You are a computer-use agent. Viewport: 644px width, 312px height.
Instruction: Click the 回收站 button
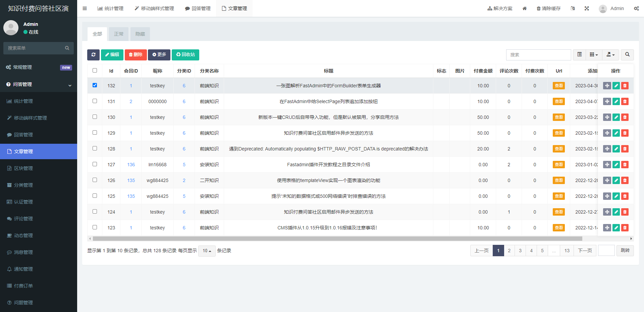pos(185,55)
